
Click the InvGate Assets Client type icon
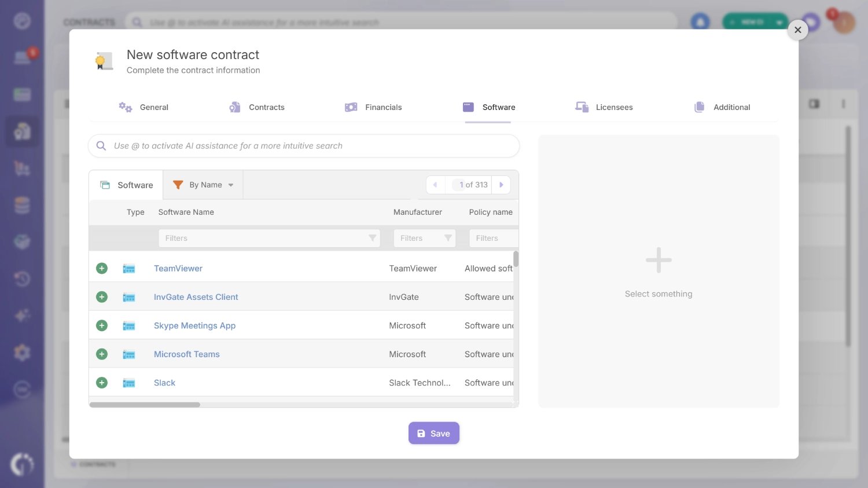[129, 297]
